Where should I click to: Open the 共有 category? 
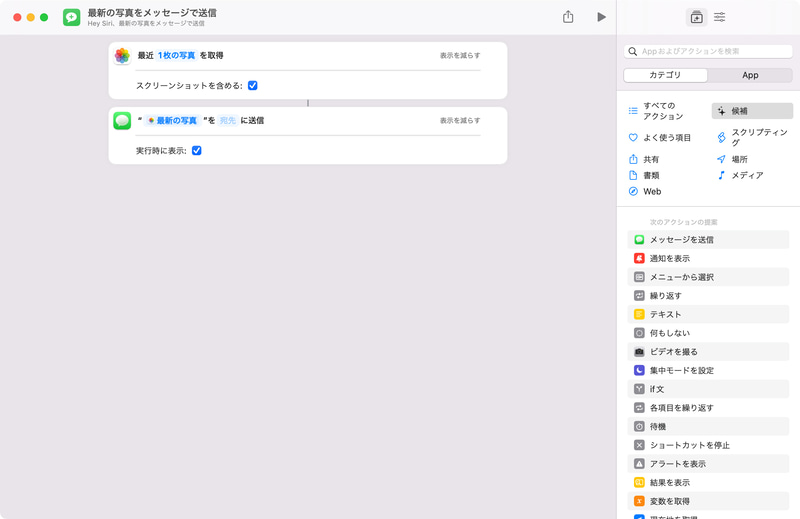644,159
